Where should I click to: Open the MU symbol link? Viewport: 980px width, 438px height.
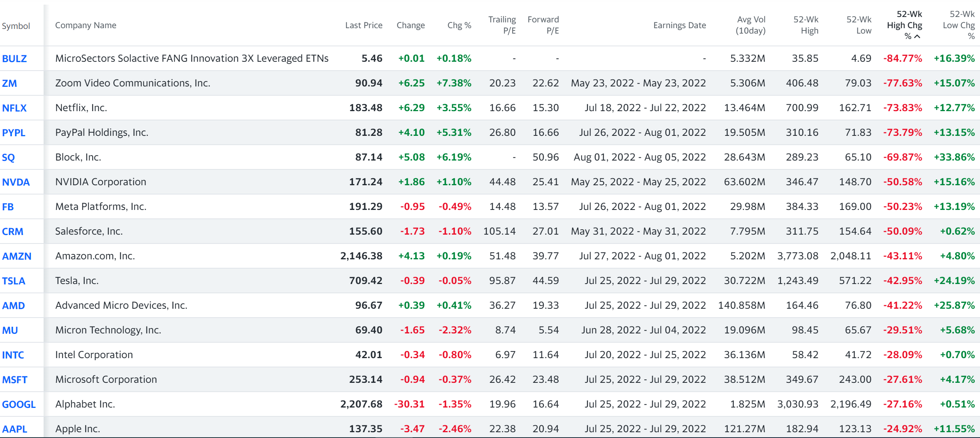pyautogui.click(x=10, y=330)
